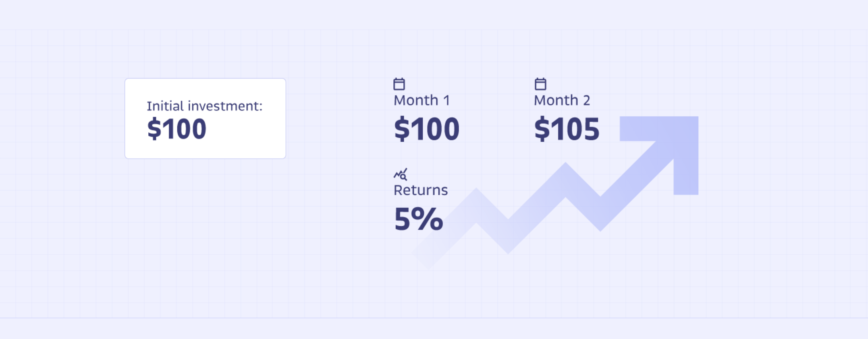Select the chart analytics icon above Returns

point(401,174)
